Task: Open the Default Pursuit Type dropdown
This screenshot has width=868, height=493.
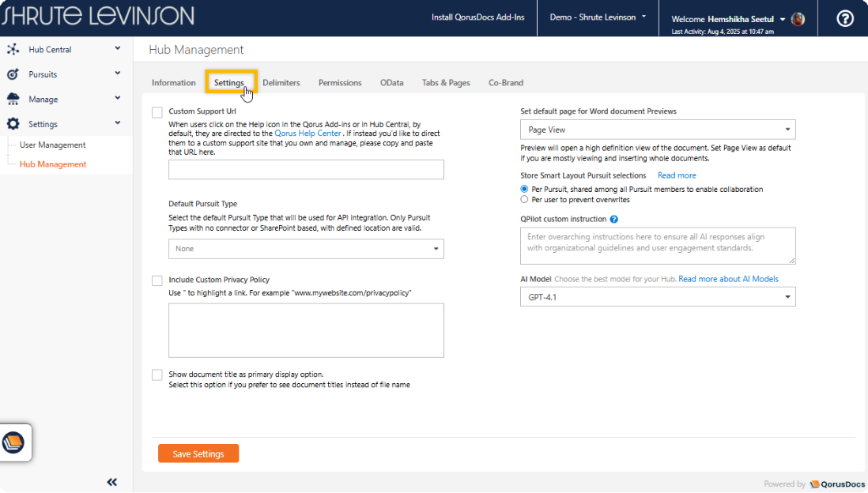Action: 306,249
